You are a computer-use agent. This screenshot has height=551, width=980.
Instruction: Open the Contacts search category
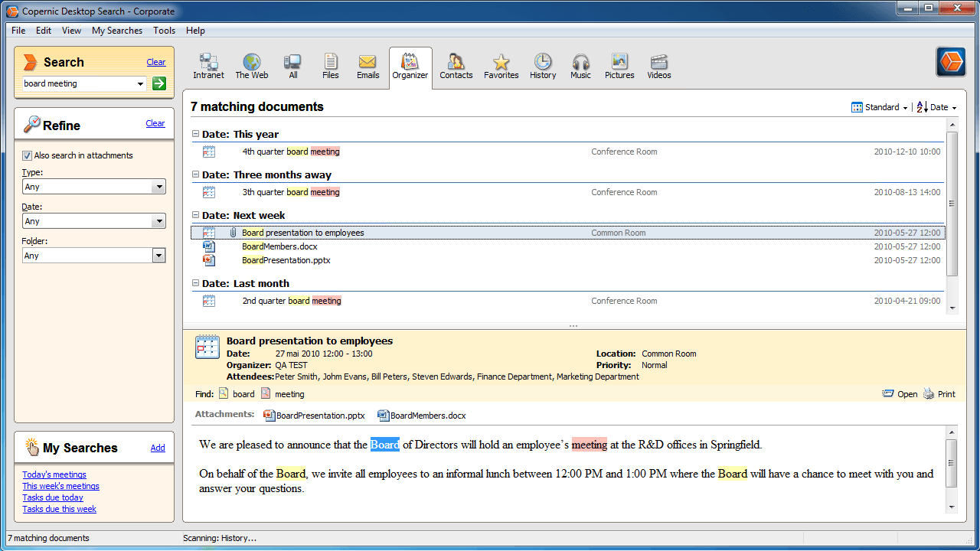[x=456, y=67]
